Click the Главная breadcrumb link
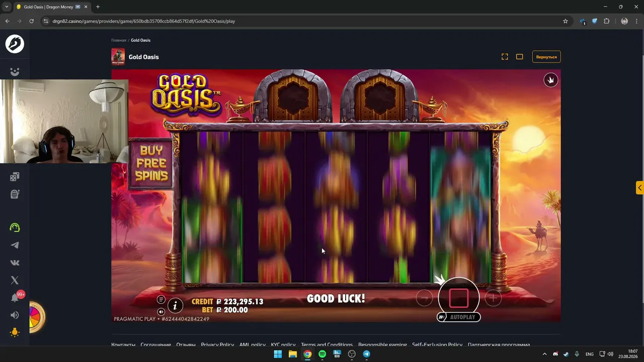Image resolution: width=644 pixels, height=362 pixels. tap(119, 40)
